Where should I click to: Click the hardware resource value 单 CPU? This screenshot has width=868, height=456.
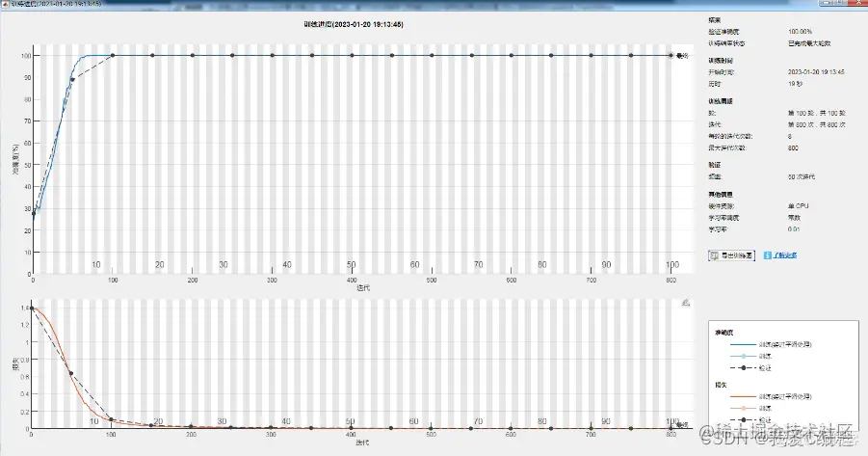799,206
